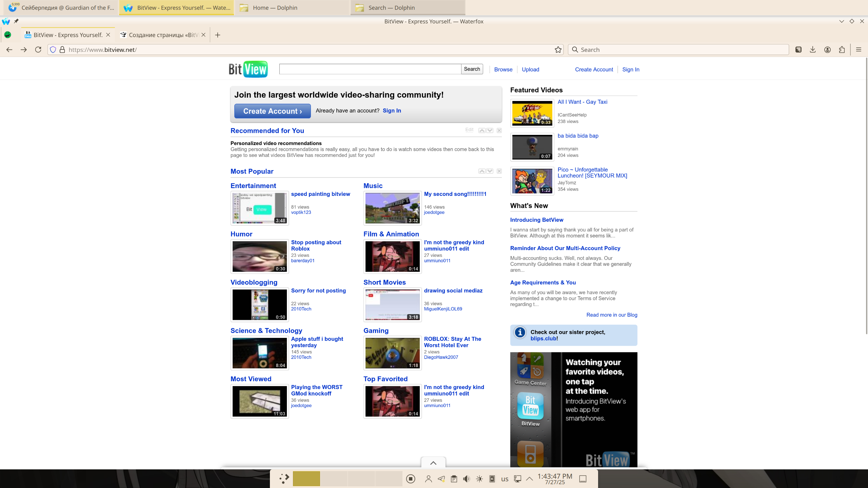Image resolution: width=868 pixels, height=488 pixels.
Task: Click the blue Create Account button
Action: click(272, 111)
